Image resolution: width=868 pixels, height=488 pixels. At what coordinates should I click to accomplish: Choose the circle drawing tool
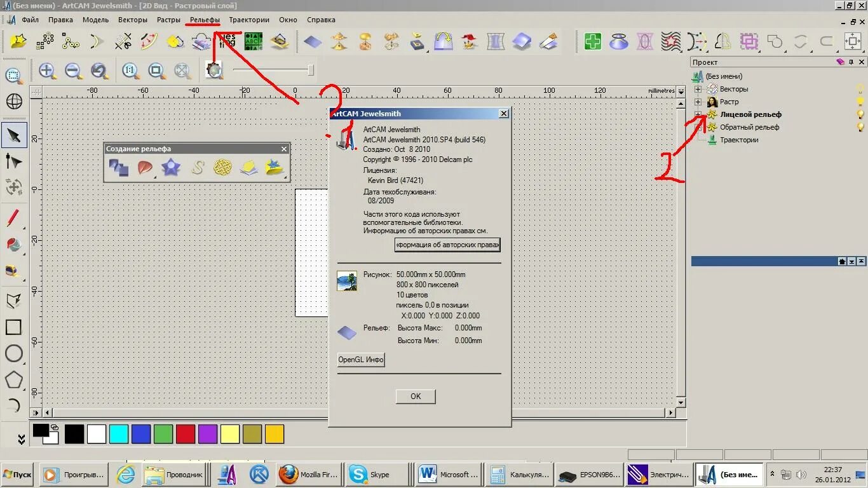14,353
